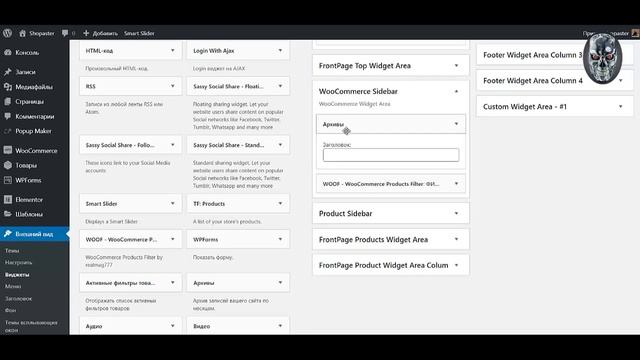Viewport: 640px width, 360px height.
Task: Click Smart Slider in admin bar
Action: point(139,33)
